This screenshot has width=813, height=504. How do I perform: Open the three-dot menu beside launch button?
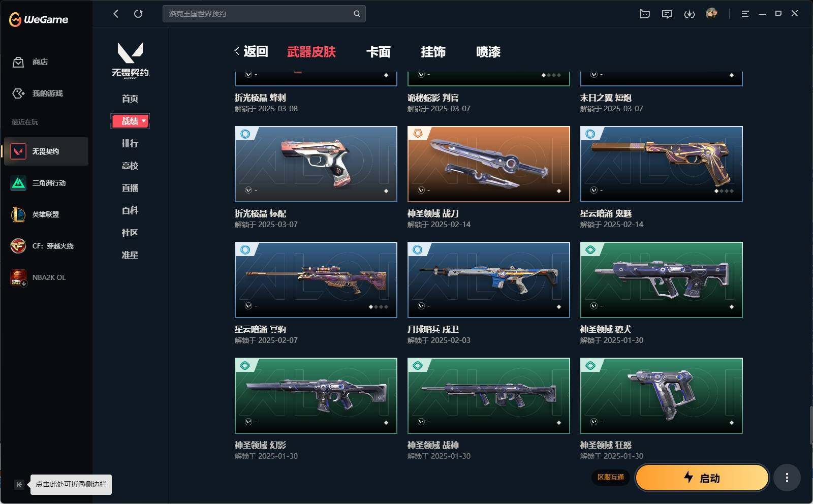click(787, 478)
